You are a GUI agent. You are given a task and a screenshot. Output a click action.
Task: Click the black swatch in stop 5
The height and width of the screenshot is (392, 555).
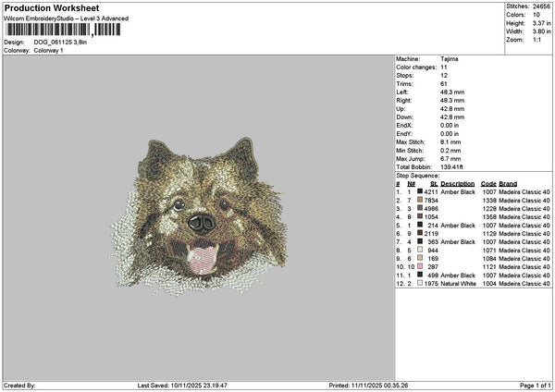[420, 225]
